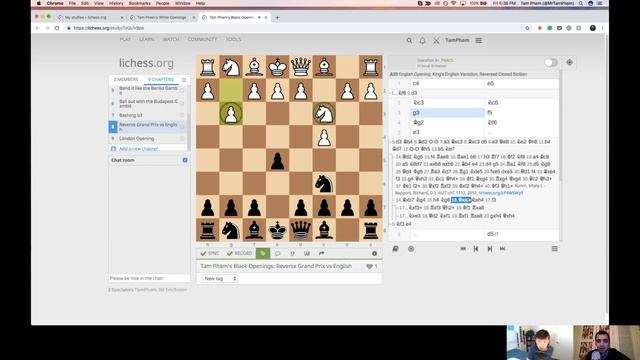
Task: Toggle the Chat room checkbox
Action: coord(185,160)
